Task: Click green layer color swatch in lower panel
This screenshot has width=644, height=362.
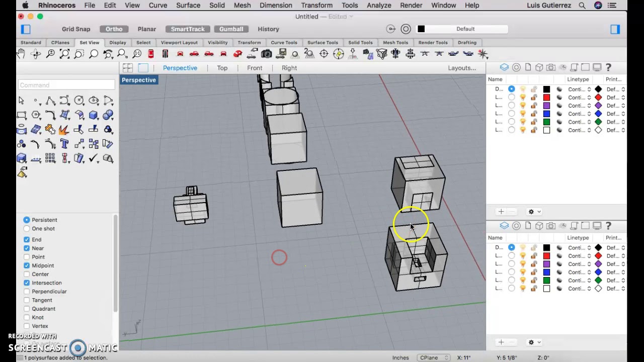Action: click(x=547, y=281)
